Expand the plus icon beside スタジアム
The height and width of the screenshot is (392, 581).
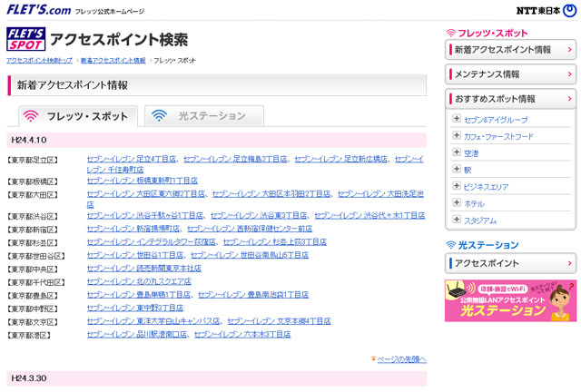pos(457,220)
